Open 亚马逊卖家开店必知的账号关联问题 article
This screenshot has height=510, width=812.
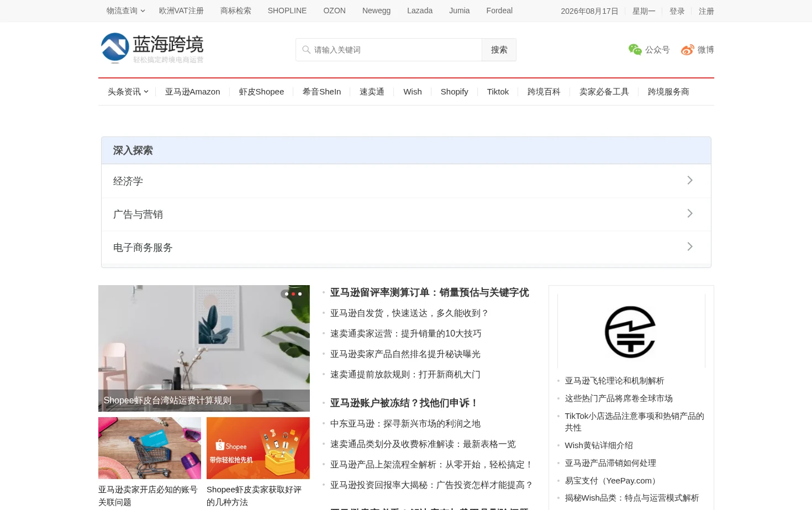point(148,496)
